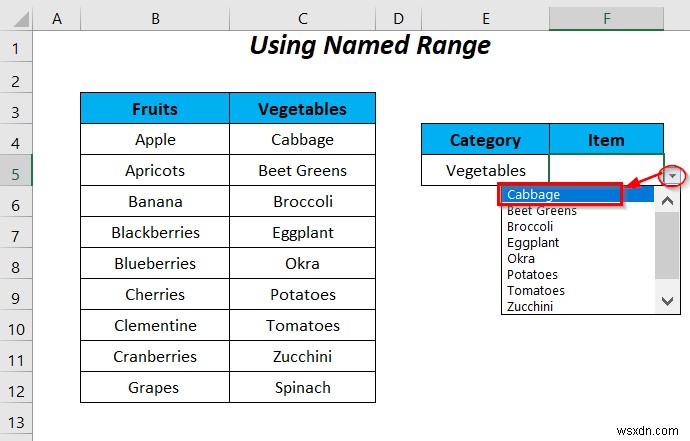Click the Fruits header cell
The height and width of the screenshot is (441, 690).
click(155, 109)
